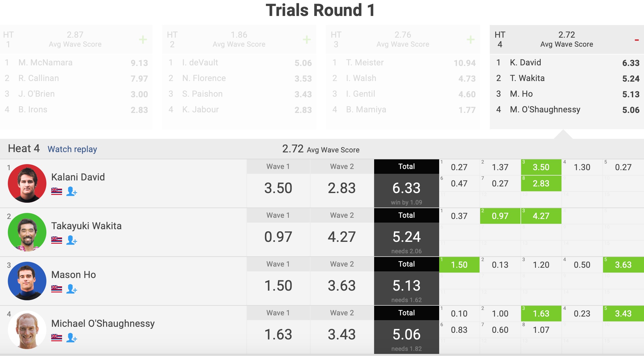Expand Heat 3 with the plus icon
The height and width of the screenshot is (356, 644).
(x=470, y=39)
